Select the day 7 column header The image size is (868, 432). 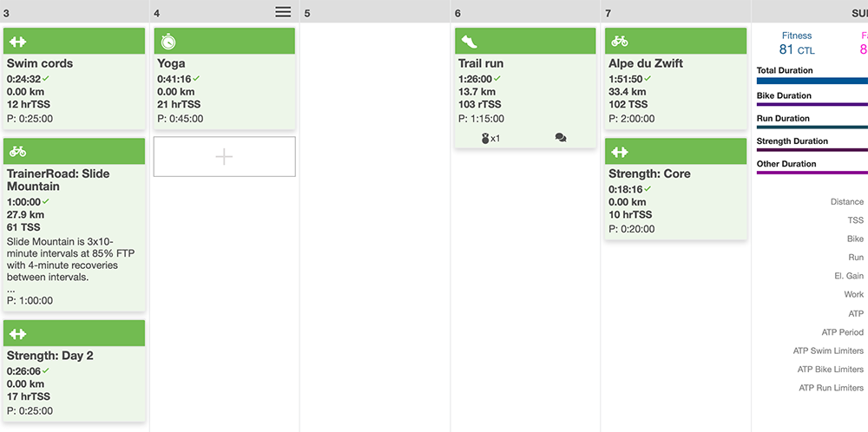675,12
